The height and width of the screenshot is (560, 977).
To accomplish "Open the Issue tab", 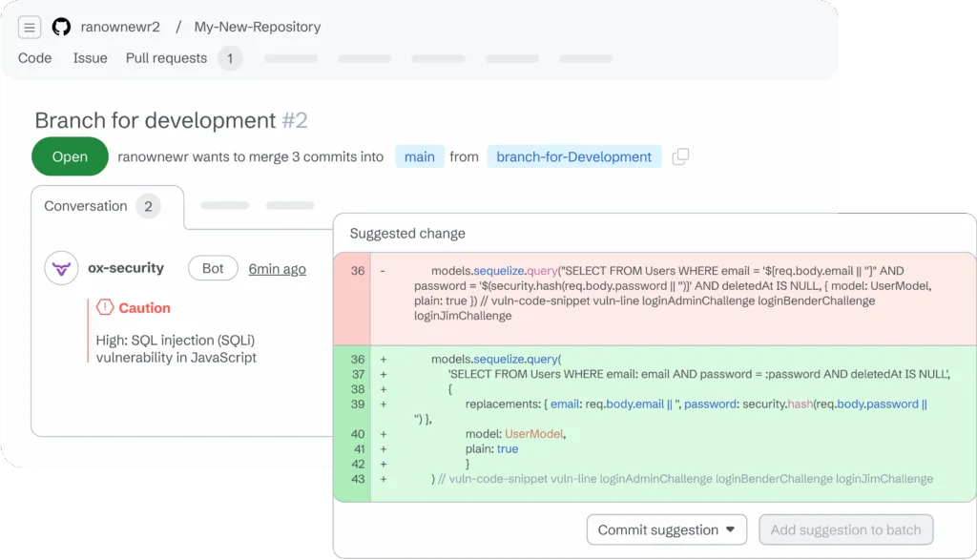I will coord(91,58).
